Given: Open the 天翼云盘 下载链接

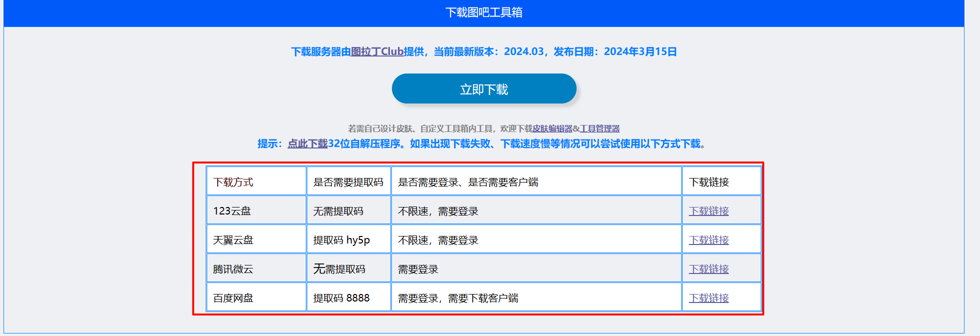Looking at the screenshot, I should (x=708, y=240).
